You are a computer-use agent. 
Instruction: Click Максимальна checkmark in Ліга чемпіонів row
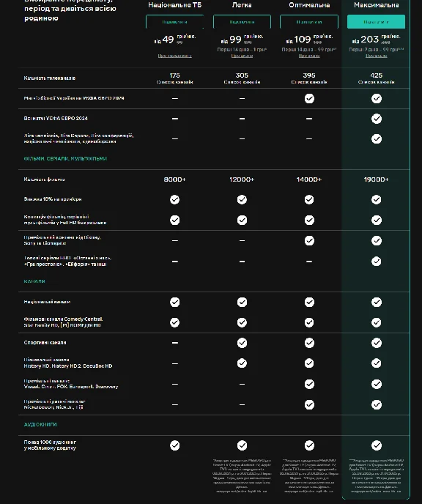coord(377,138)
